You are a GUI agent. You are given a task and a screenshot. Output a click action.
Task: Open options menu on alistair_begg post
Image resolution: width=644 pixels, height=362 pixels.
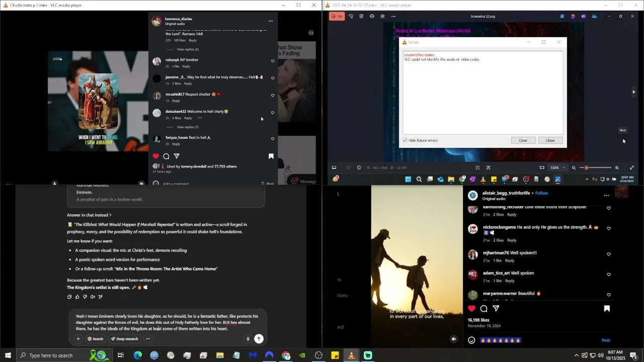point(606,196)
